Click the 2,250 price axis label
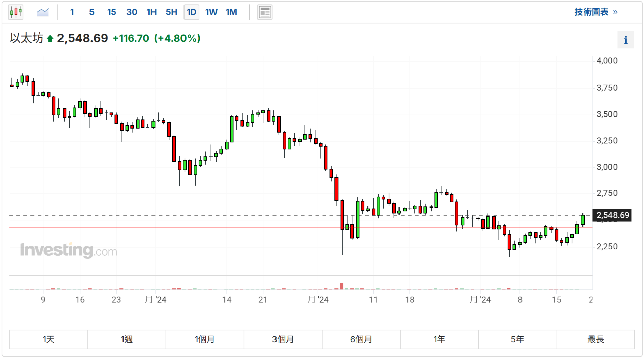Image resolution: width=644 pixels, height=359 pixels. tap(606, 246)
